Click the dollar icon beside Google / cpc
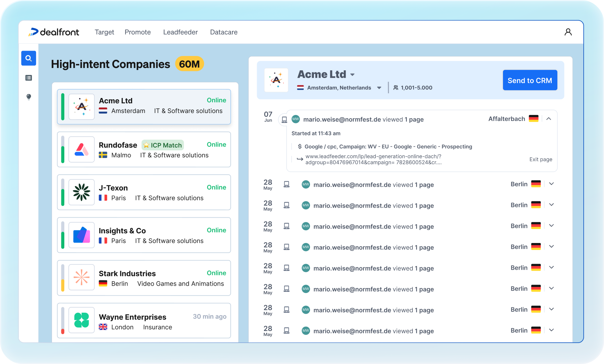 pyautogui.click(x=300, y=147)
